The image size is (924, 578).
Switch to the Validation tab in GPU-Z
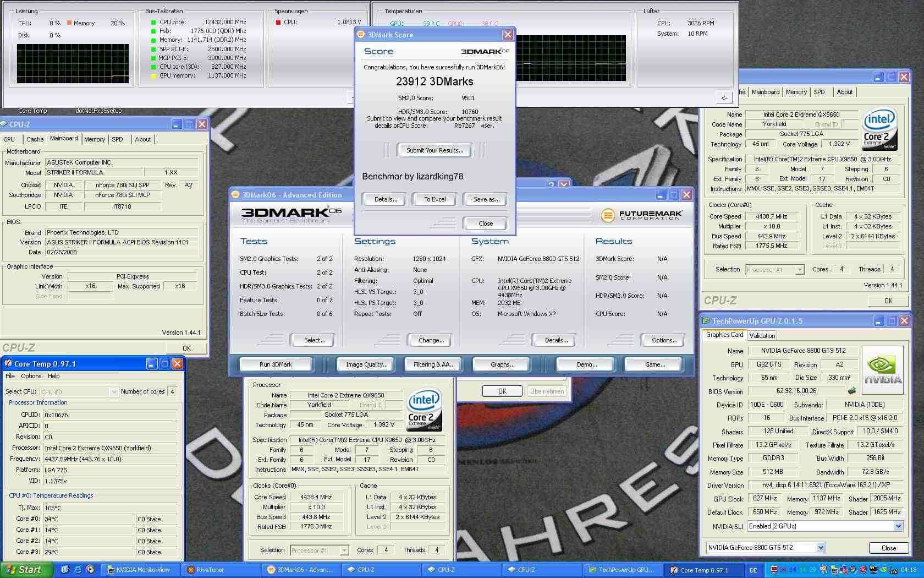click(762, 335)
